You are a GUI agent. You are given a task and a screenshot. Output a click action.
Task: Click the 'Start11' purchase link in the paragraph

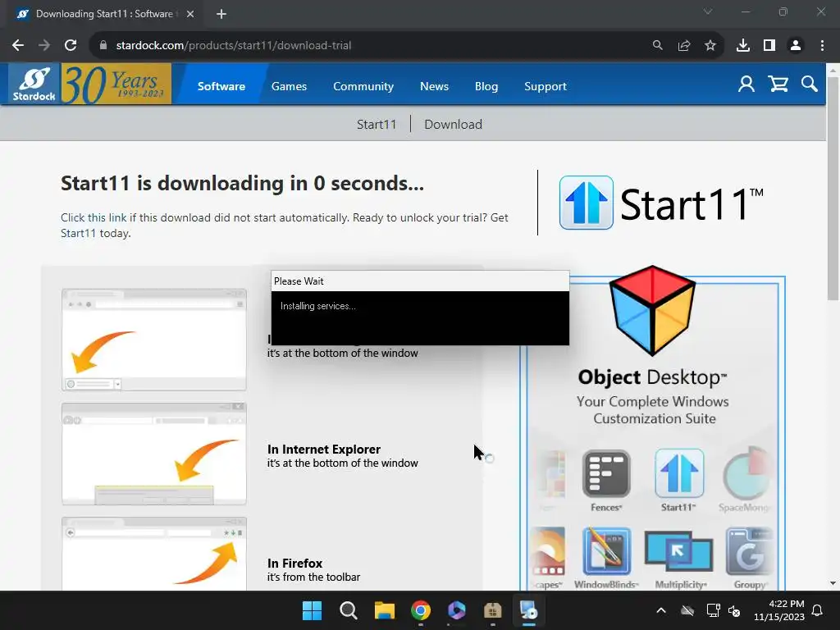pos(78,233)
